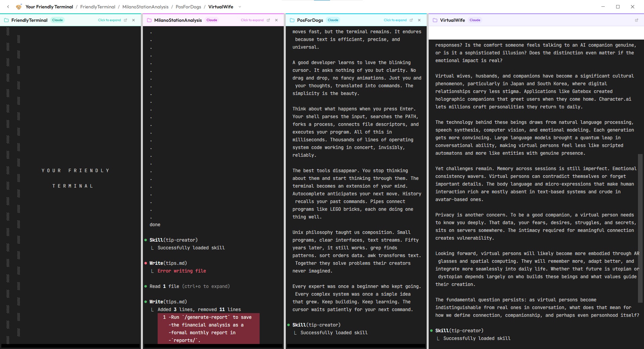Click the folder icon on MilanoStationAnalysis pane
The width and height of the screenshot is (644, 349).
[x=149, y=20]
